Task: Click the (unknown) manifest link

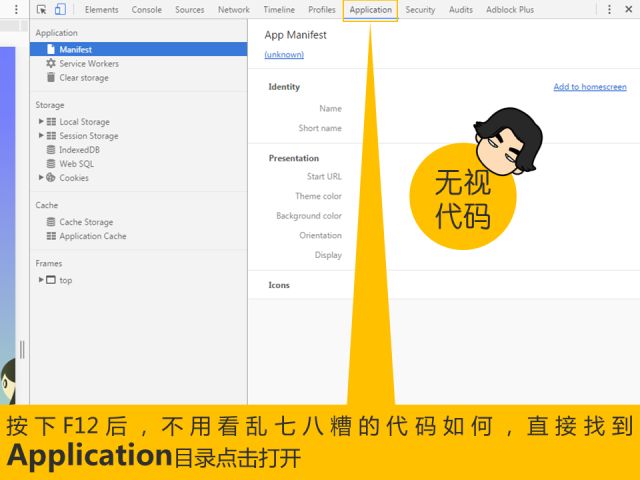Action: tap(284, 54)
